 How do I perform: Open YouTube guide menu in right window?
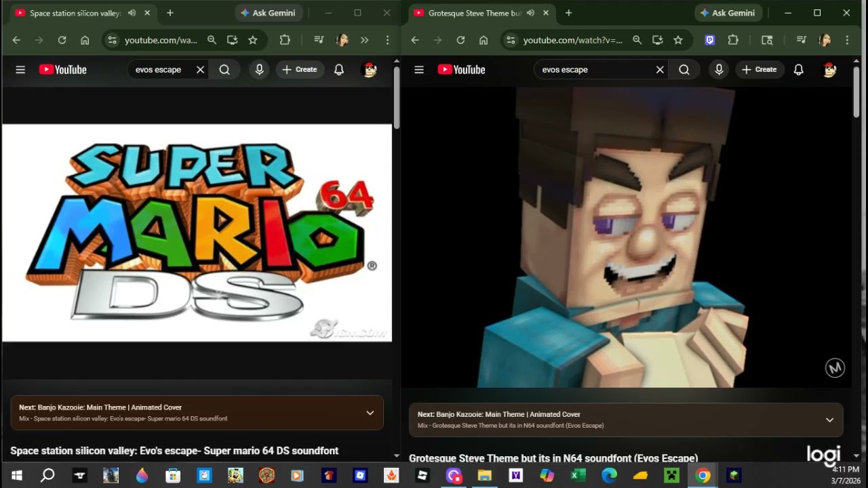point(419,70)
